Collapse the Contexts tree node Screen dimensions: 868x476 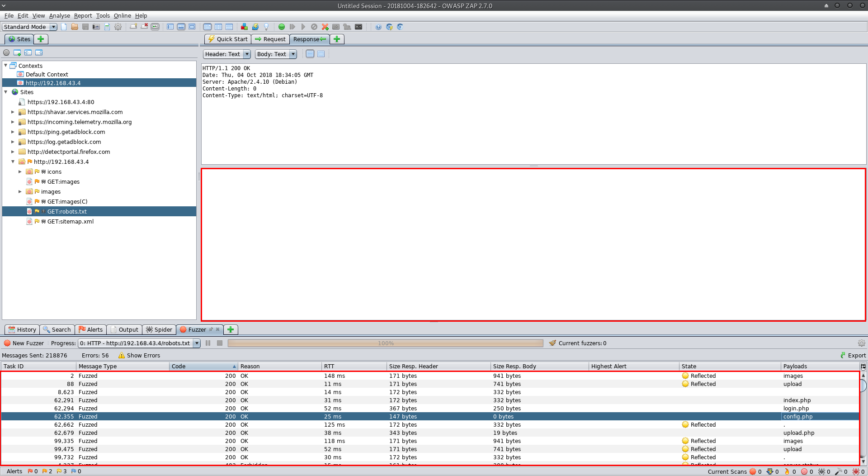6,66
